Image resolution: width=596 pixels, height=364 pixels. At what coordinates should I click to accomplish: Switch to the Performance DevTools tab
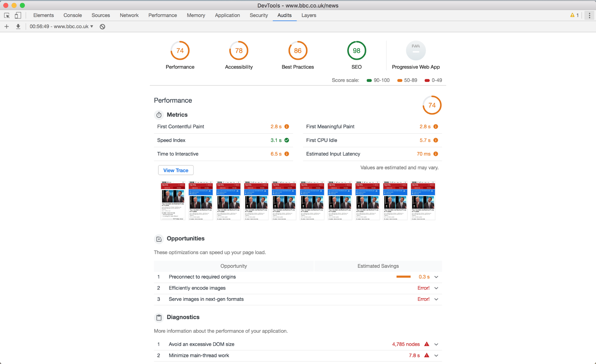coord(162,15)
